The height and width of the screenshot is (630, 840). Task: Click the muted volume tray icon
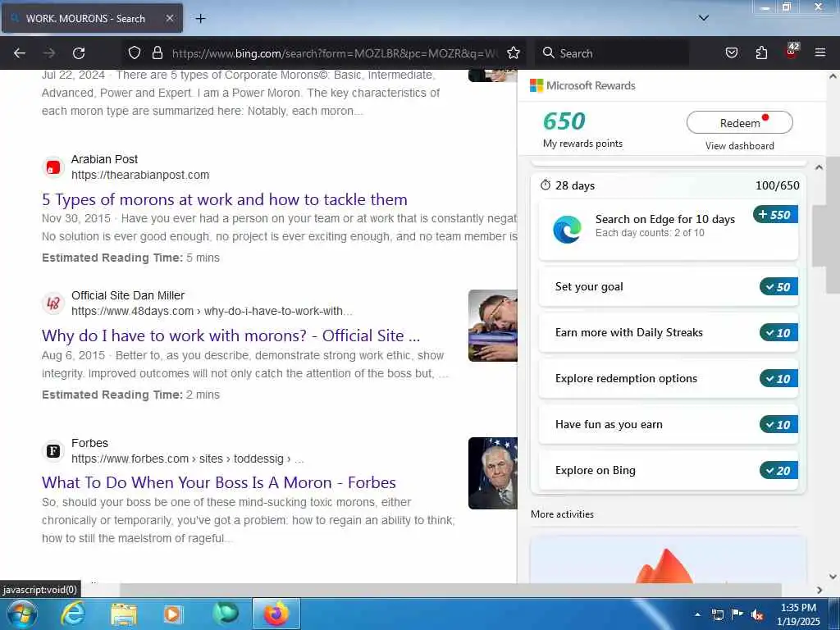pyautogui.click(x=757, y=614)
